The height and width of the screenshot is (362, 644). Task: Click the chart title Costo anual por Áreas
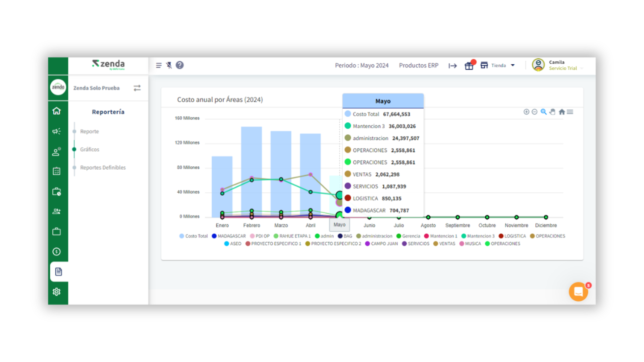click(220, 100)
